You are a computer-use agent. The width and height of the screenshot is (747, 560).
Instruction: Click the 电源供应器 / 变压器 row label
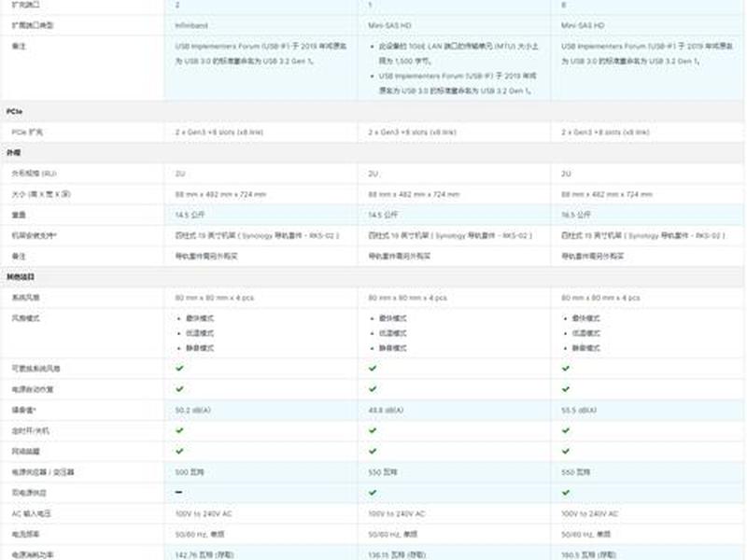(x=43, y=472)
